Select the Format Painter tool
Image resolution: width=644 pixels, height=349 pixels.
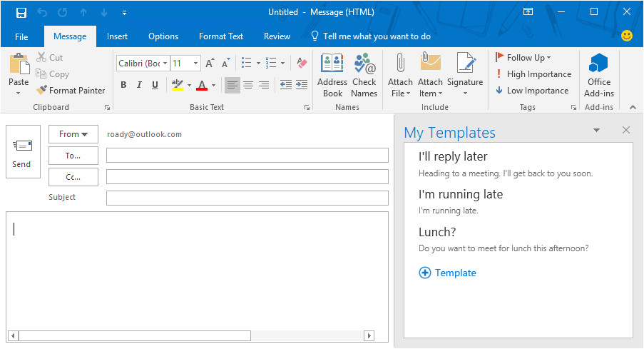71,91
